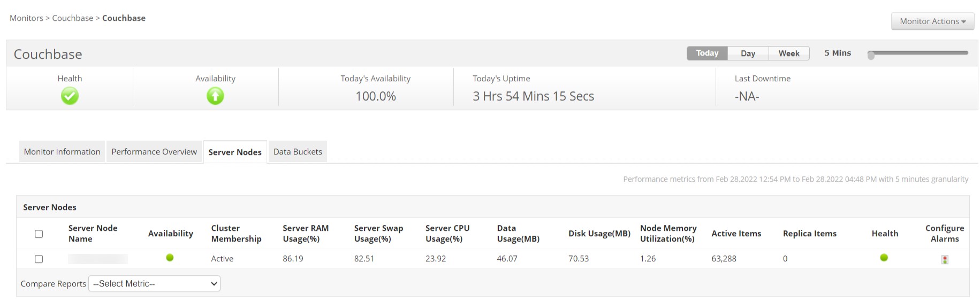Tick the select-all checkbox in table header
The width and height of the screenshot is (980, 302).
[39, 234]
